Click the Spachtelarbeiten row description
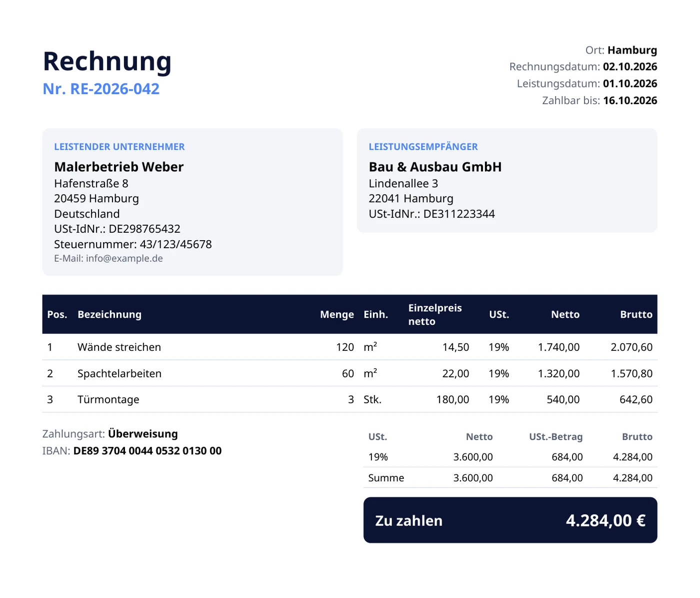Viewport: 700px width, 598px height. pyautogui.click(x=119, y=373)
